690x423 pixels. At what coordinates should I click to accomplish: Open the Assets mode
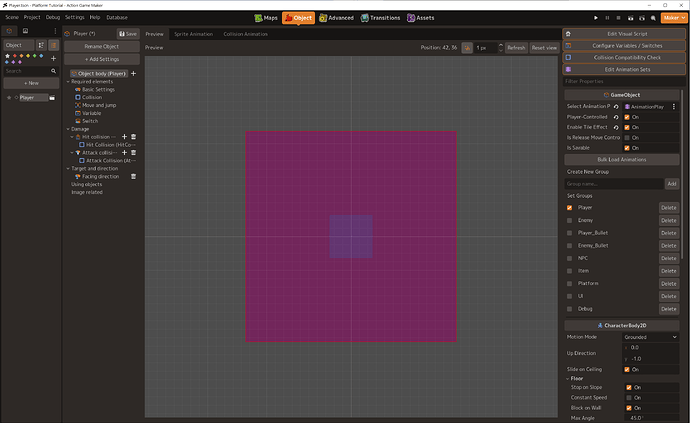tap(420, 18)
